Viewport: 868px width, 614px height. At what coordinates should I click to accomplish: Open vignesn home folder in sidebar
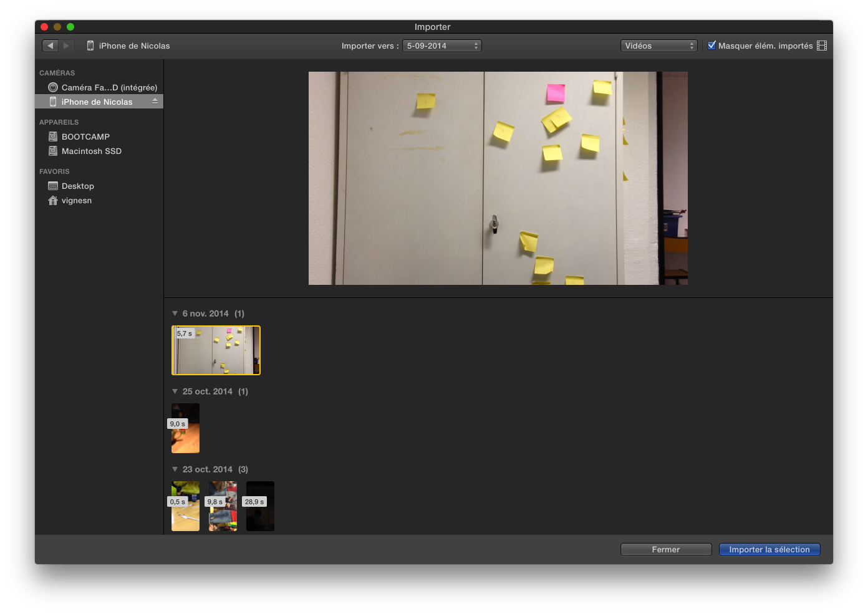pyautogui.click(x=99, y=200)
